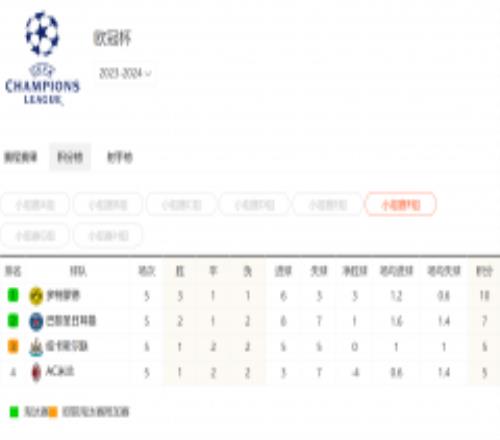
Task: Choose the Group H pill in second row
Action: [x=108, y=236]
